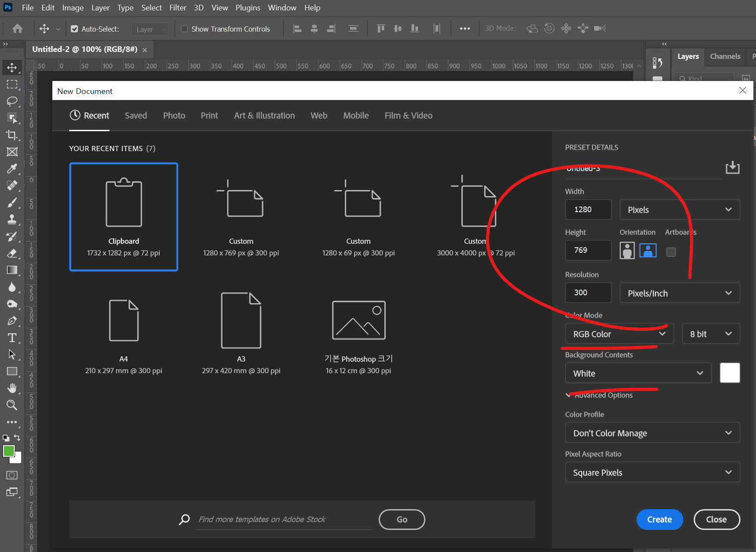Check the Artboards checkbox
Viewport: 756px width, 552px height.
pyautogui.click(x=671, y=252)
